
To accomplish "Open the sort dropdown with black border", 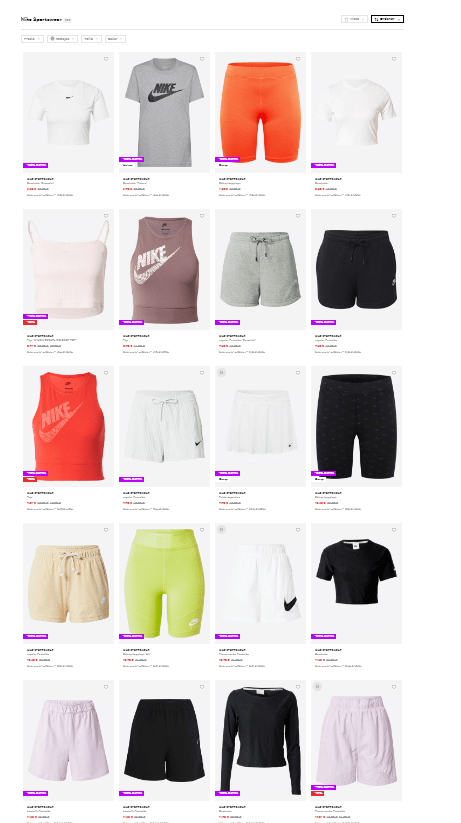I will 387,19.
